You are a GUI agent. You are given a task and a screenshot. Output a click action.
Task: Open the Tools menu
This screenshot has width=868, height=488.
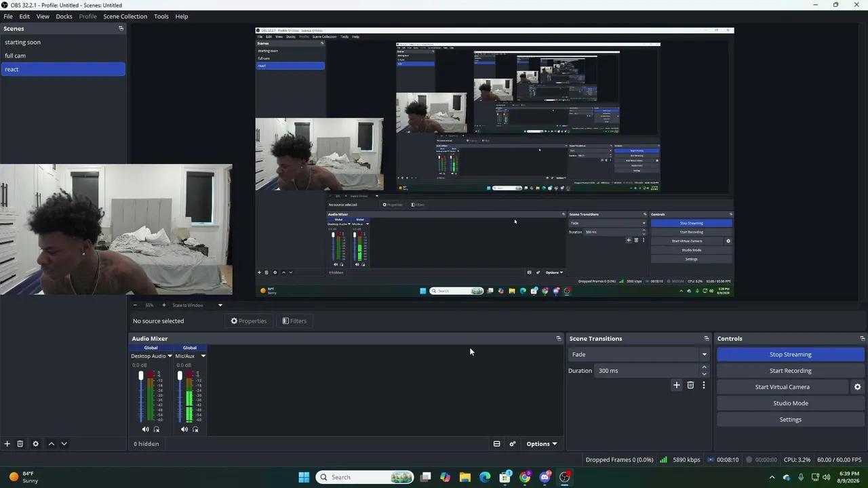161,16
